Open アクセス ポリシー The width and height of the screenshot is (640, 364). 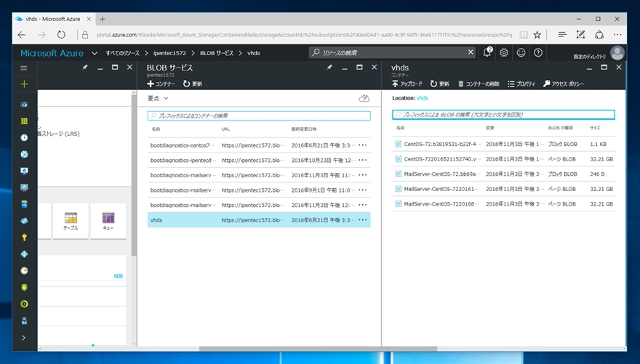click(564, 84)
